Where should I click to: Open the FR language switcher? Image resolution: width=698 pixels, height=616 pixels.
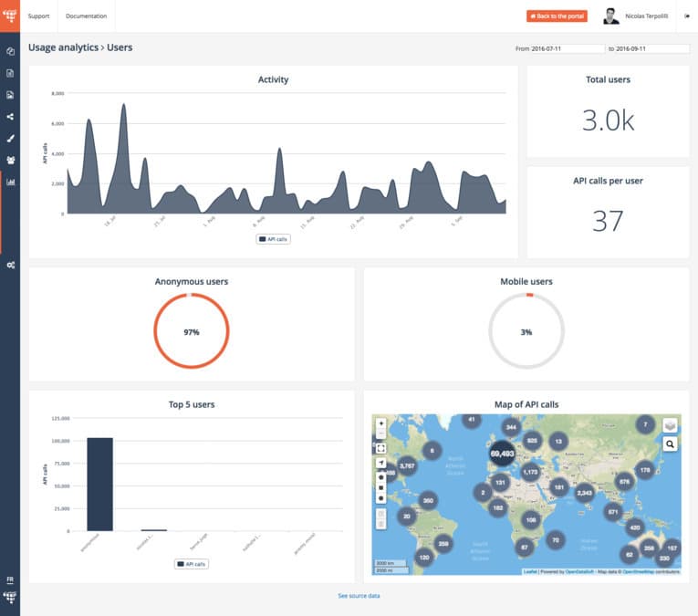pos(10,579)
